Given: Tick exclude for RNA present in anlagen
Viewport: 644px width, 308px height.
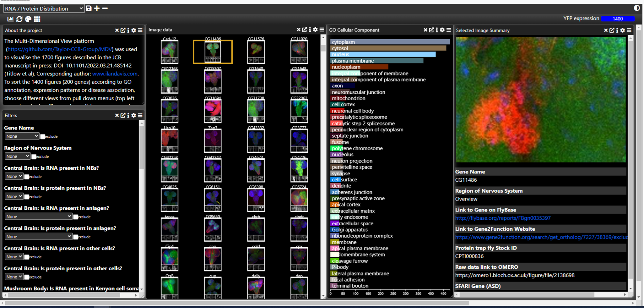Looking at the screenshot, I should (x=76, y=217).
